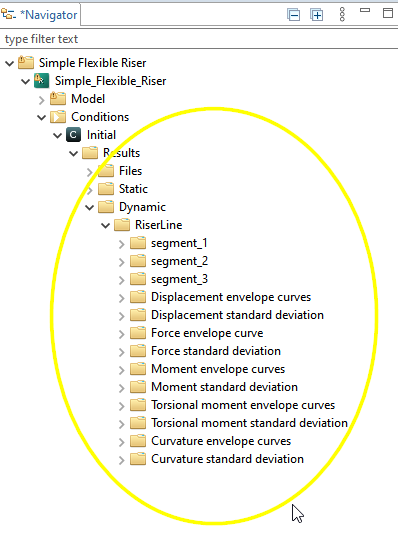Select the Conditions folder icon
The image size is (398, 557).
coord(58,117)
